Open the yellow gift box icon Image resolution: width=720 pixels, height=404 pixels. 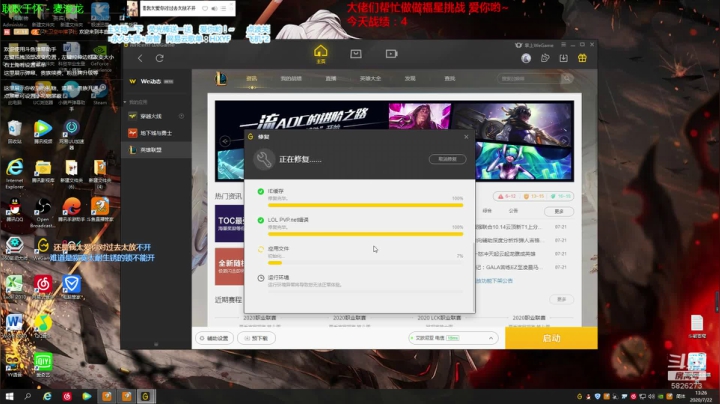(x=582, y=58)
